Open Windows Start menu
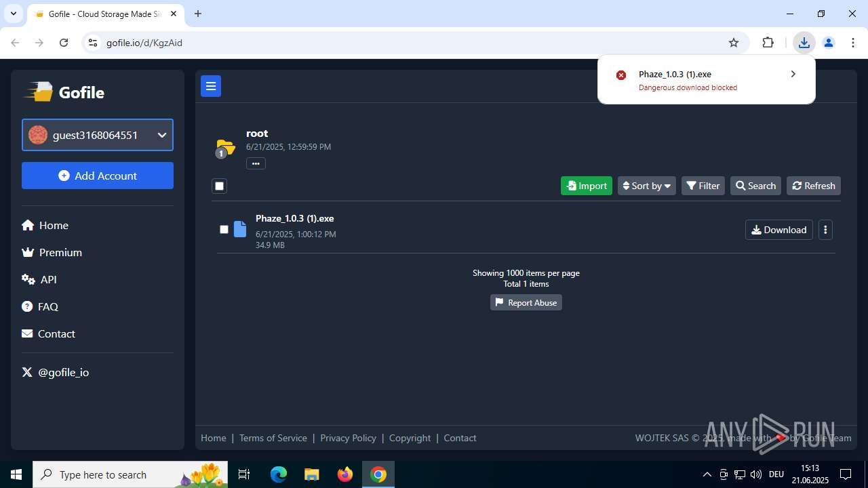Screen dimensions: 868x488 tap(16, 474)
